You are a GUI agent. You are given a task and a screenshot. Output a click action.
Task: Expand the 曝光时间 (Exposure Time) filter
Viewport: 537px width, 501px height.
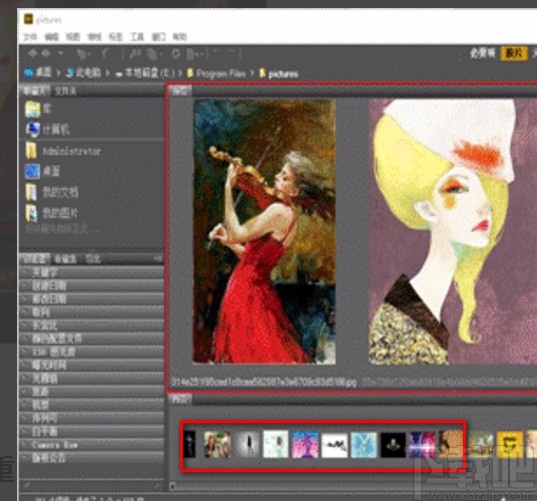tap(92, 365)
